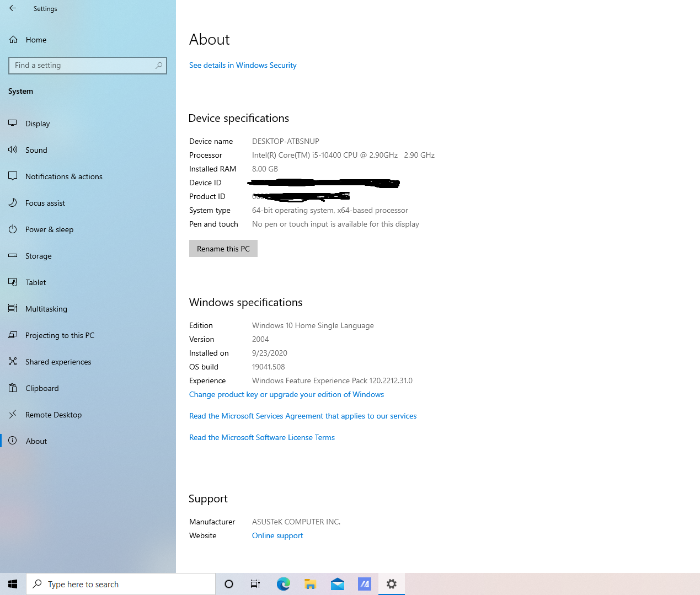Click the Settings gear on taskbar
The image size is (700, 595).
(392, 584)
